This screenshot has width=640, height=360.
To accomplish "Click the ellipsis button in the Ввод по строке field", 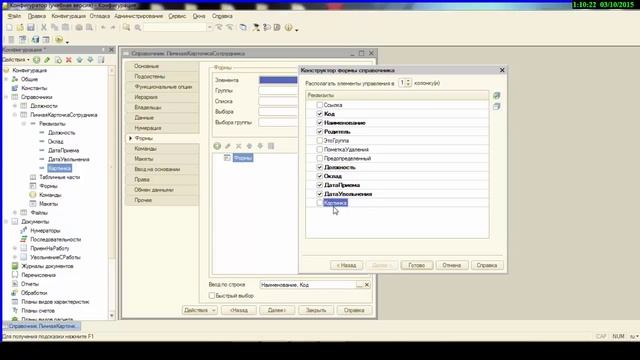I will pos(359,285).
